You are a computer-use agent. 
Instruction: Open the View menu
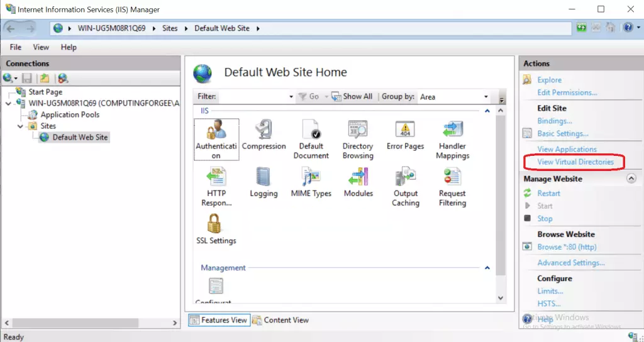click(41, 47)
